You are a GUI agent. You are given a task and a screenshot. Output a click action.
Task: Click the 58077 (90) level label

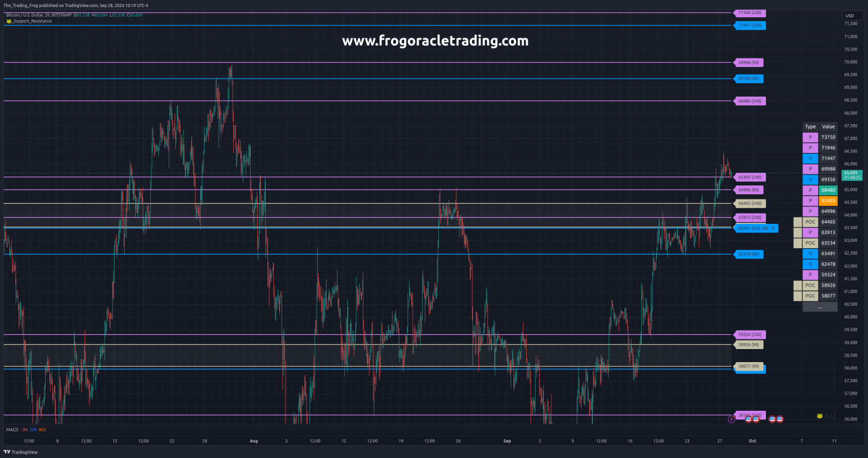tap(748, 366)
